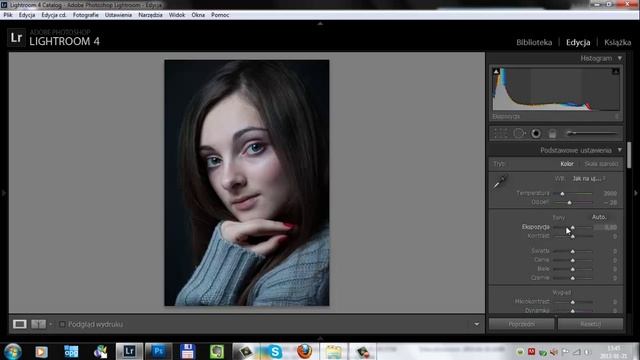Switch to the Edycja module

pyautogui.click(x=578, y=42)
